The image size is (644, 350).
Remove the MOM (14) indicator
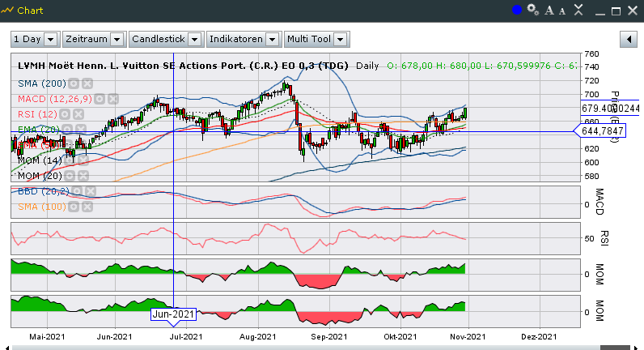[x=83, y=160]
